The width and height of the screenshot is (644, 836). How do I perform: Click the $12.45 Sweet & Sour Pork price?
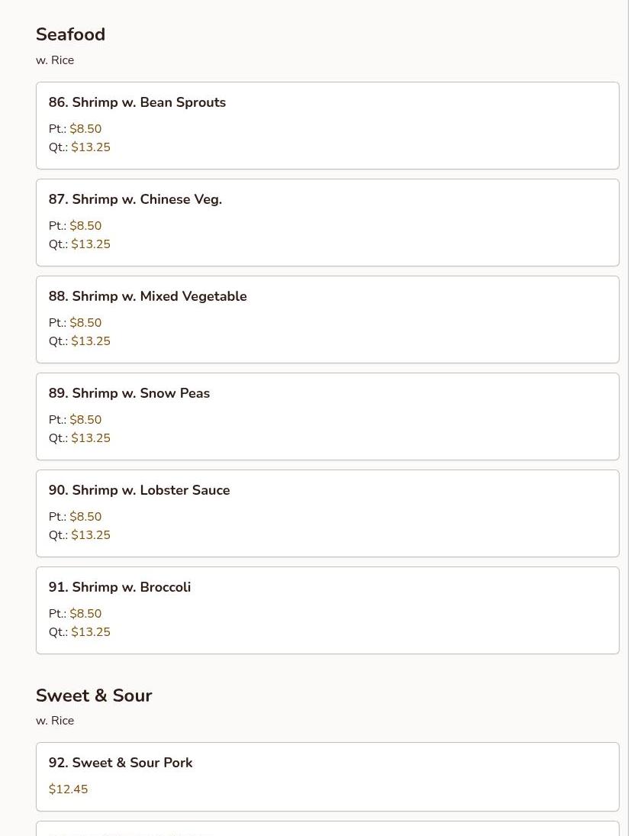[68, 789]
